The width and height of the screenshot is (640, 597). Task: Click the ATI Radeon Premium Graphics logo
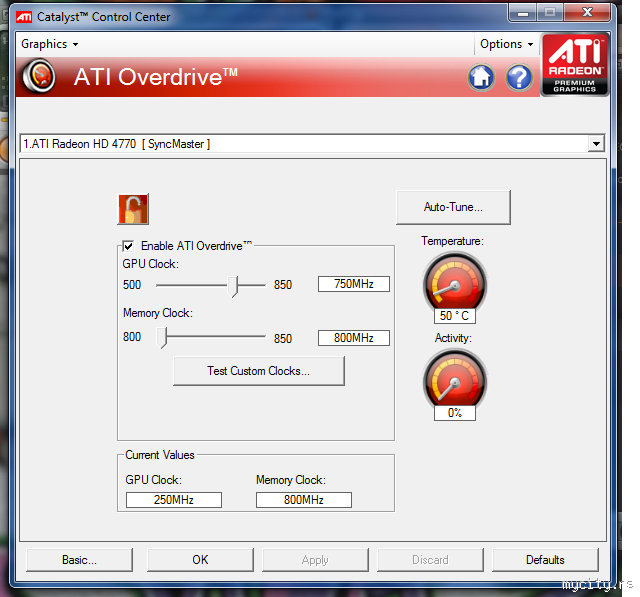pos(575,65)
